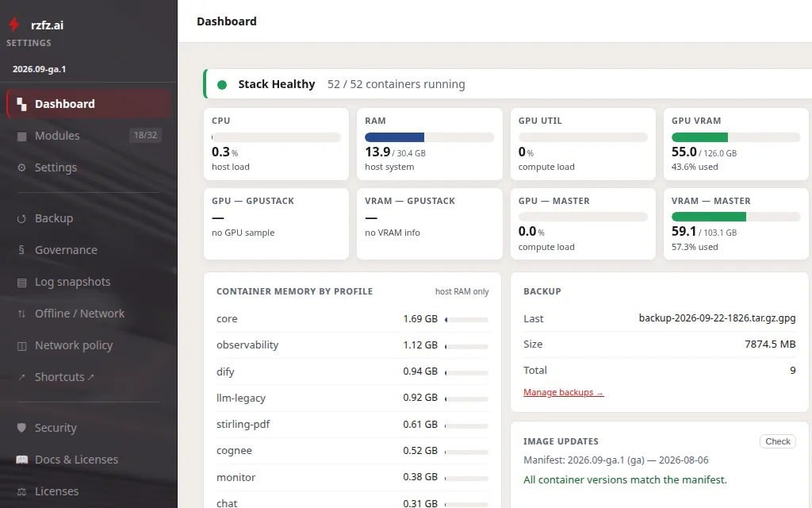Click the Modules grid icon
The width and height of the screenshot is (812, 508).
coord(21,137)
